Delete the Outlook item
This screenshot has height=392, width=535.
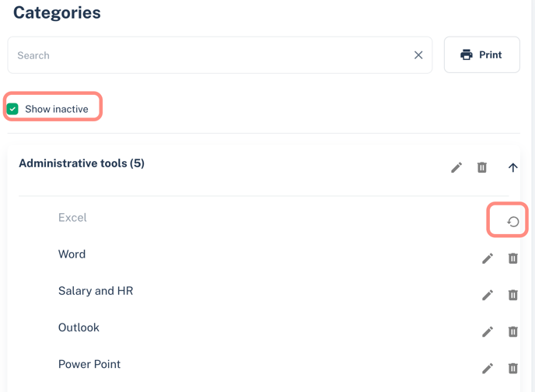pyautogui.click(x=512, y=331)
